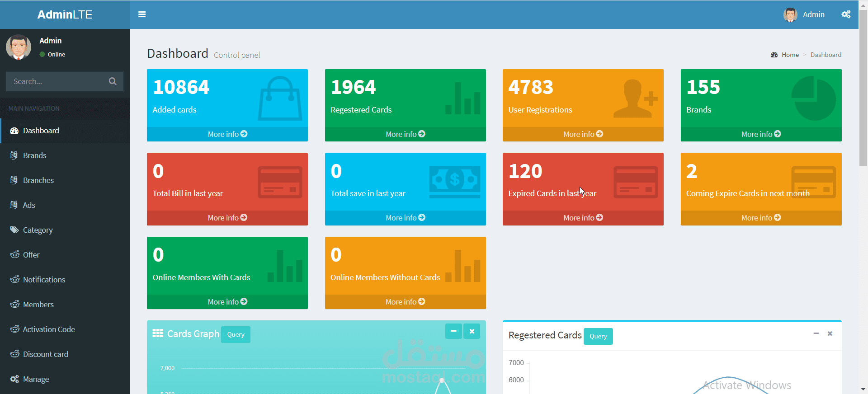This screenshot has height=394, width=868.
Task: Click money bill icon on Total save
Action: [x=455, y=182]
